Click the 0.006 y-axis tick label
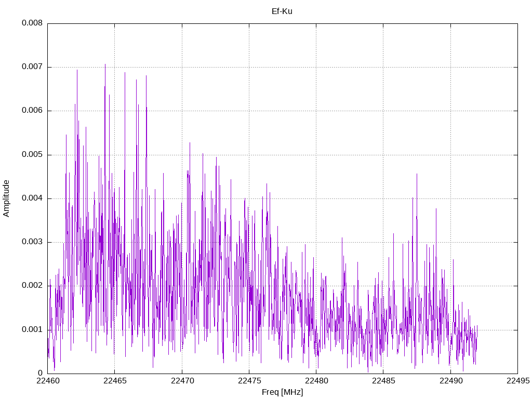The image size is (532, 399). pos(32,111)
